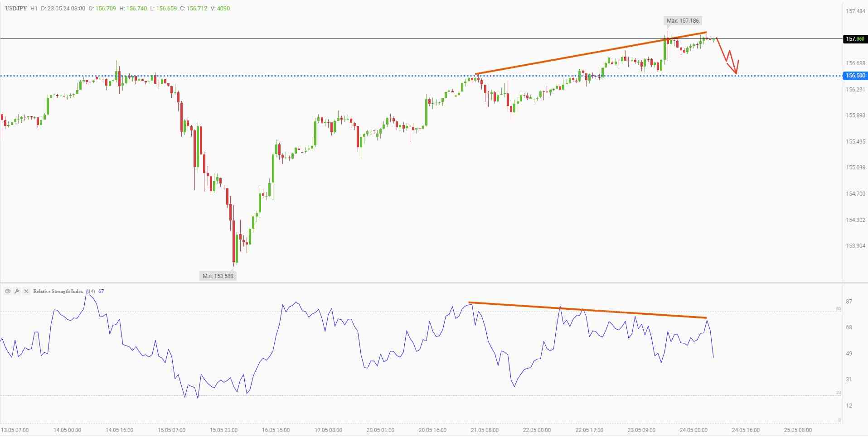Click the high price H: 156.740
Viewport: 868px width, 437px height.
(x=133, y=8)
